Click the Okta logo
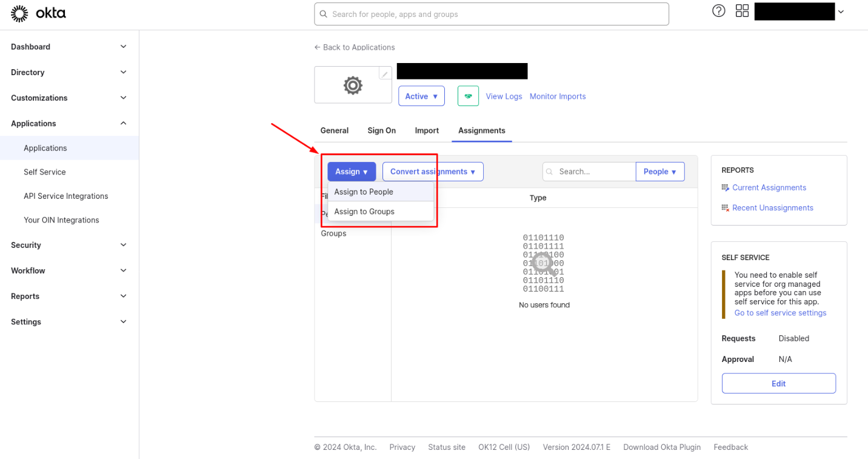868x459 pixels. (38, 13)
